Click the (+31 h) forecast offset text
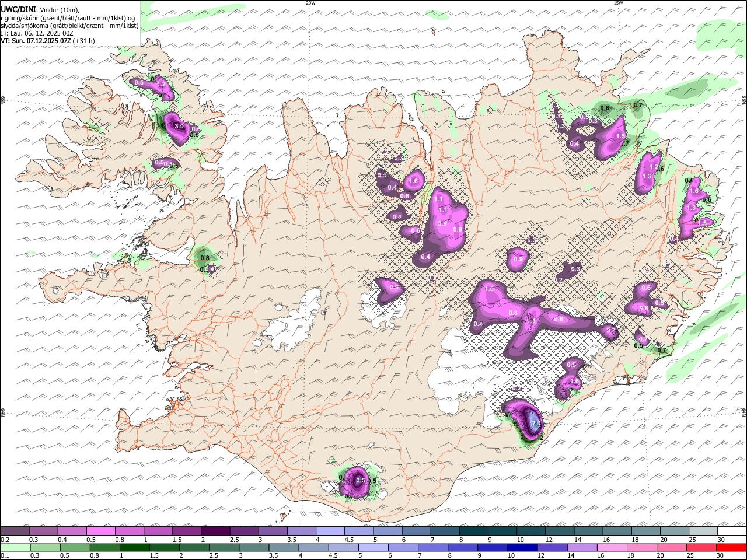747x560 pixels. pos(85,41)
